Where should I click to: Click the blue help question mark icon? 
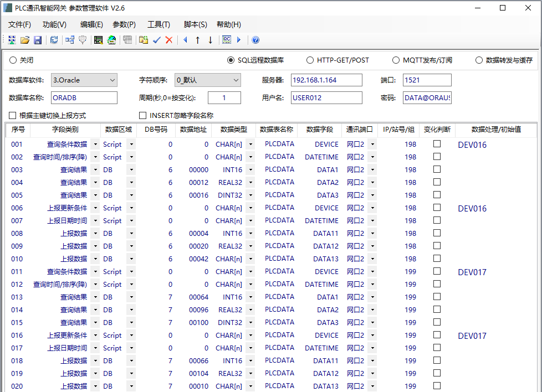(x=255, y=40)
